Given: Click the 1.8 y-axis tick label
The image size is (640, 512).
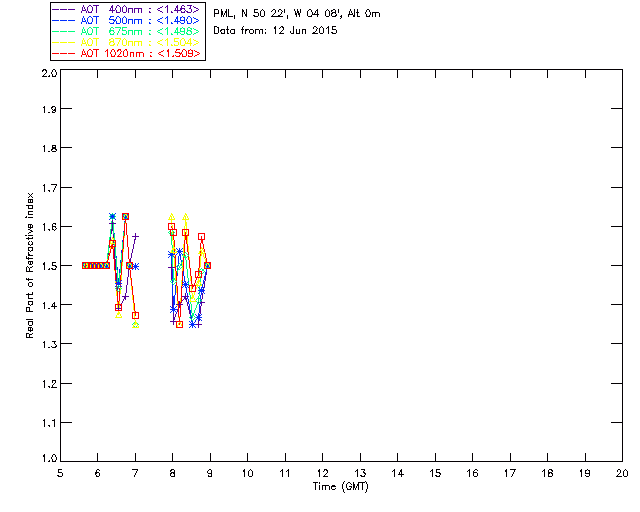Looking at the screenshot, I should pyautogui.click(x=49, y=148).
